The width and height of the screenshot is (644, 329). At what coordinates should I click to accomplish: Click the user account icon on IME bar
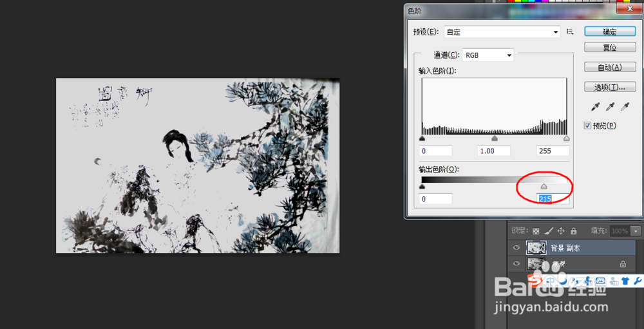click(614, 281)
